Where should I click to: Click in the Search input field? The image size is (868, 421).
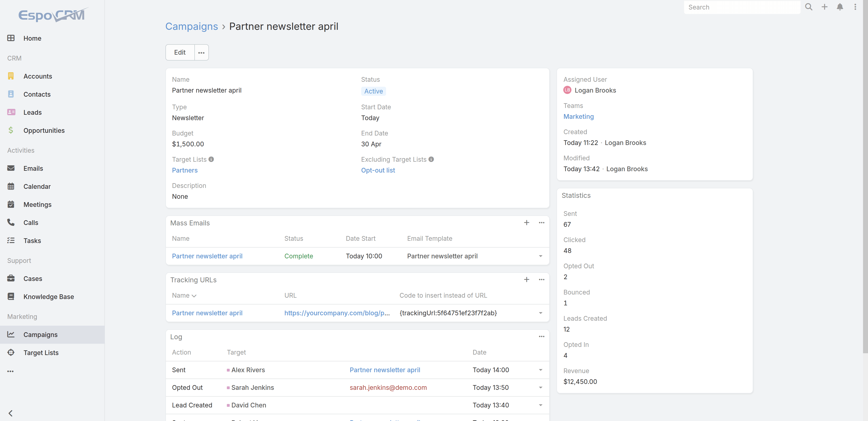[x=742, y=7]
